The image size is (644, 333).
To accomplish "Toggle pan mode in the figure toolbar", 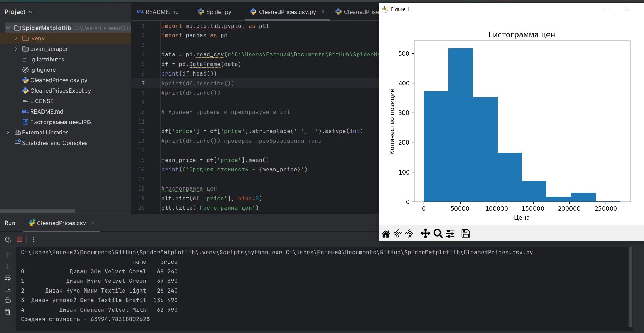I will click(x=426, y=233).
